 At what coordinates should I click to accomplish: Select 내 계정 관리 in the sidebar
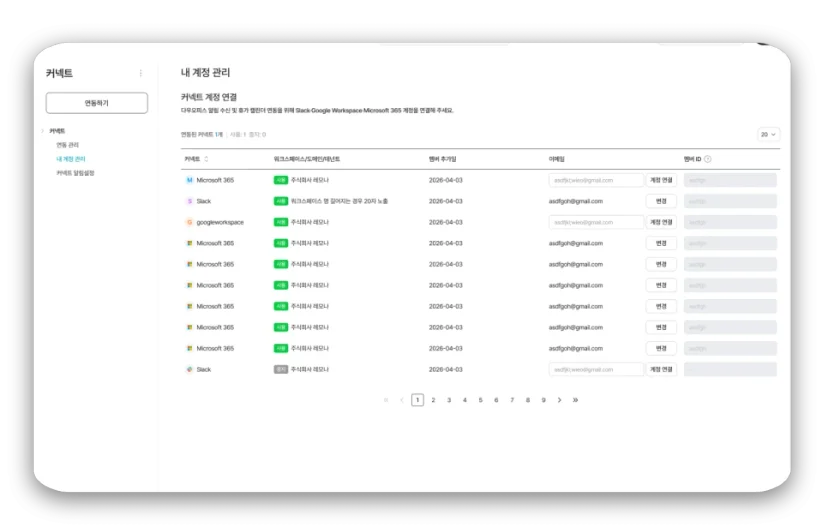[71, 159]
